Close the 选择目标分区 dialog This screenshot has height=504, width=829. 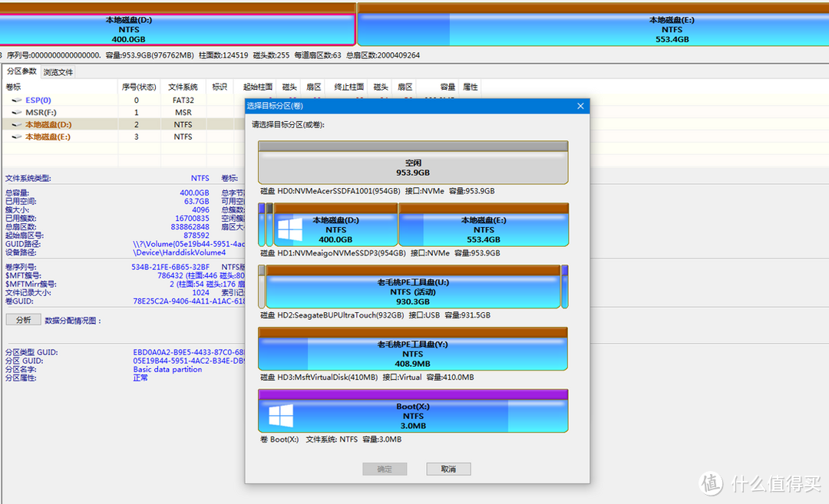(580, 107)
